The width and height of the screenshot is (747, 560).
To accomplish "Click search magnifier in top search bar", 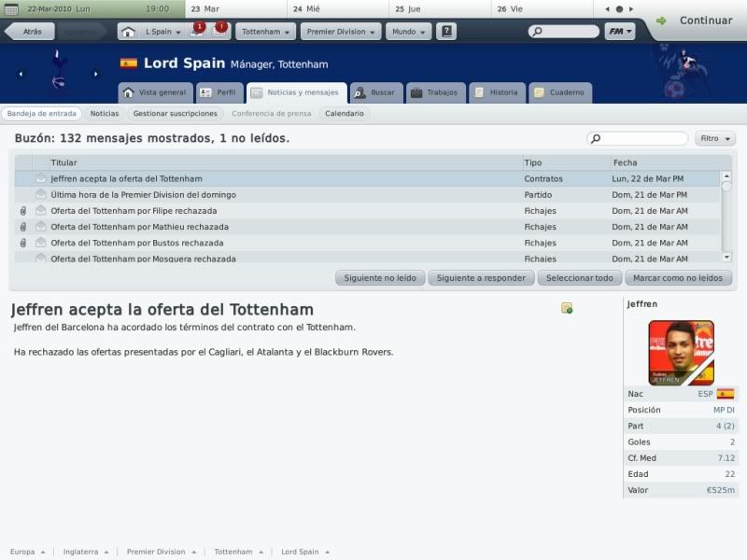I will 537,32.
